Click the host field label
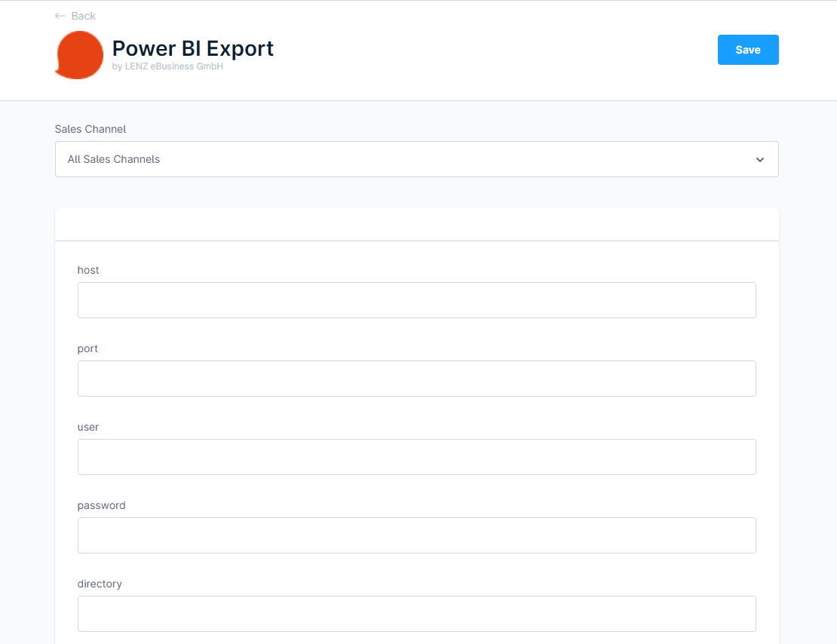The image size is (837, 644). tap(88, 270)
